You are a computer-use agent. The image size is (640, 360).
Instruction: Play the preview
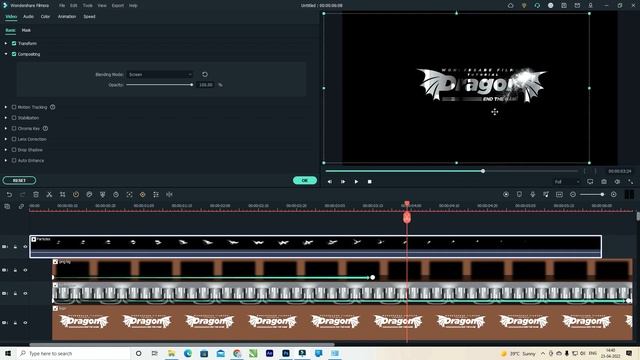coord(356,182)
